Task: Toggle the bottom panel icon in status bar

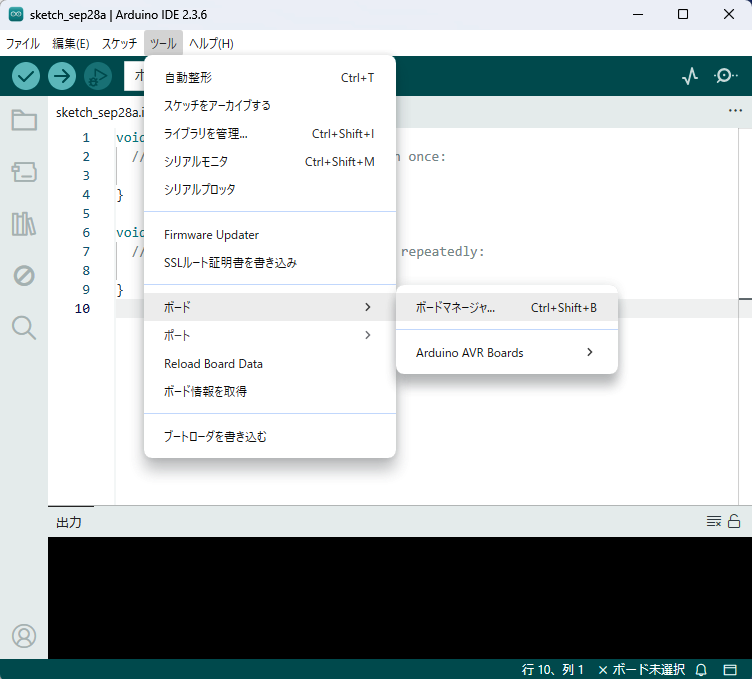Action: pos(730,669)
